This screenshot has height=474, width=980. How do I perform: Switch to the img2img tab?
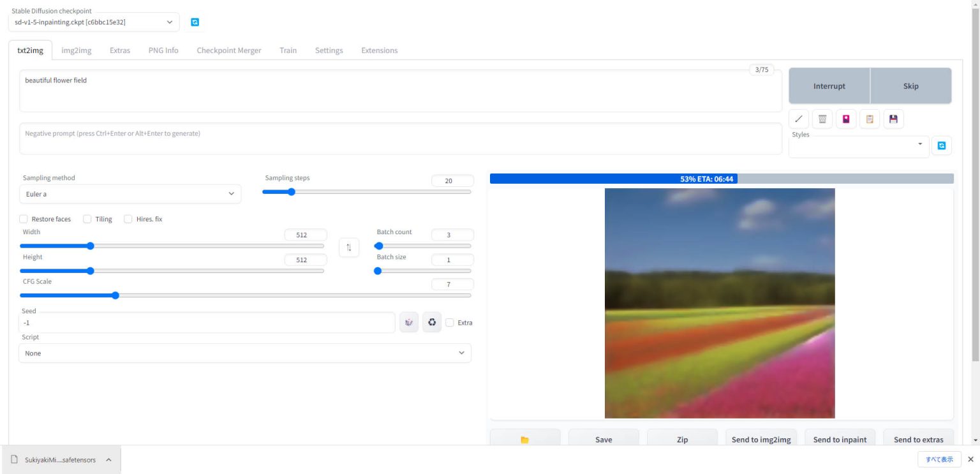76,50
